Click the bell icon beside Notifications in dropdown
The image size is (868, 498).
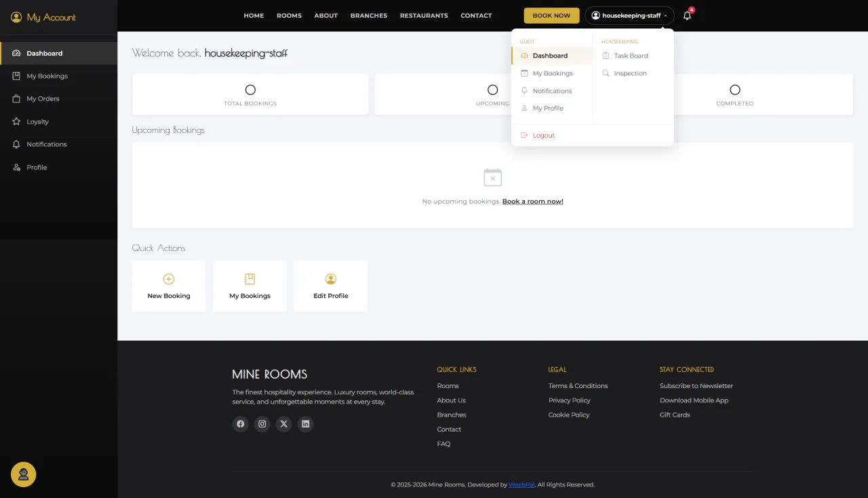point(524,91)
